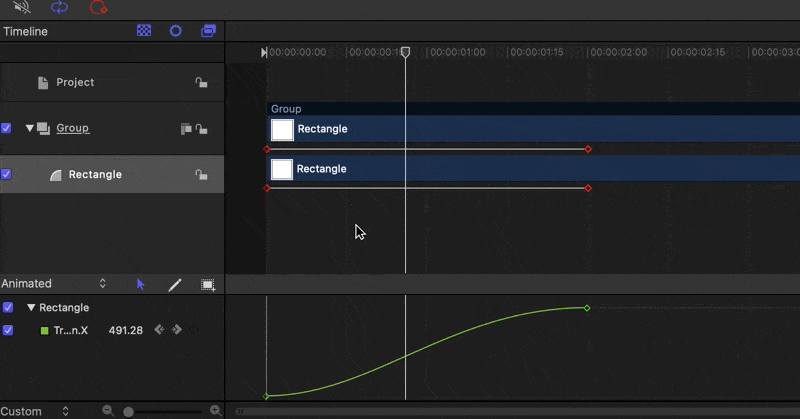Click the Rectangle thumbnail in Group track
Screen dimensions: 800x419
coord(282,130)
